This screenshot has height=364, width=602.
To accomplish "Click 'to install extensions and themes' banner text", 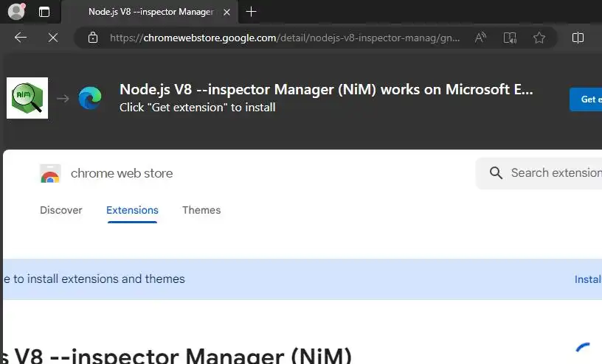I will point(99,279).
